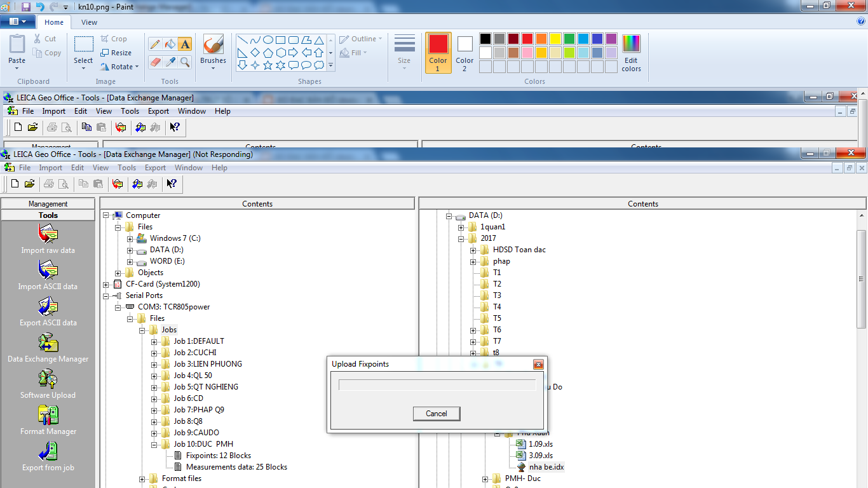Select the Pencil tool in Paint
Image resolution: width=868 pixels, height=488 pixels.
tap(154, 44)
